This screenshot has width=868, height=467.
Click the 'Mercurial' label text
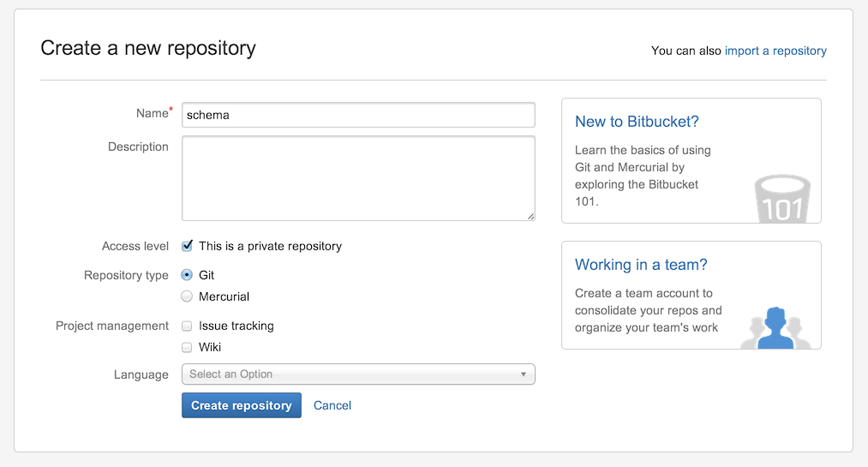(224, 296)
